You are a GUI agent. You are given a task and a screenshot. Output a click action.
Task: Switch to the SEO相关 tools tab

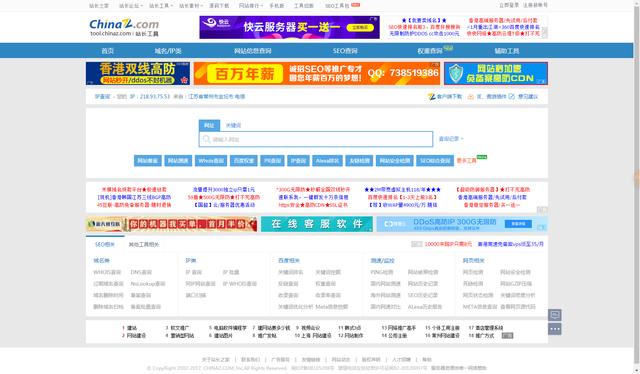point(105,244)
